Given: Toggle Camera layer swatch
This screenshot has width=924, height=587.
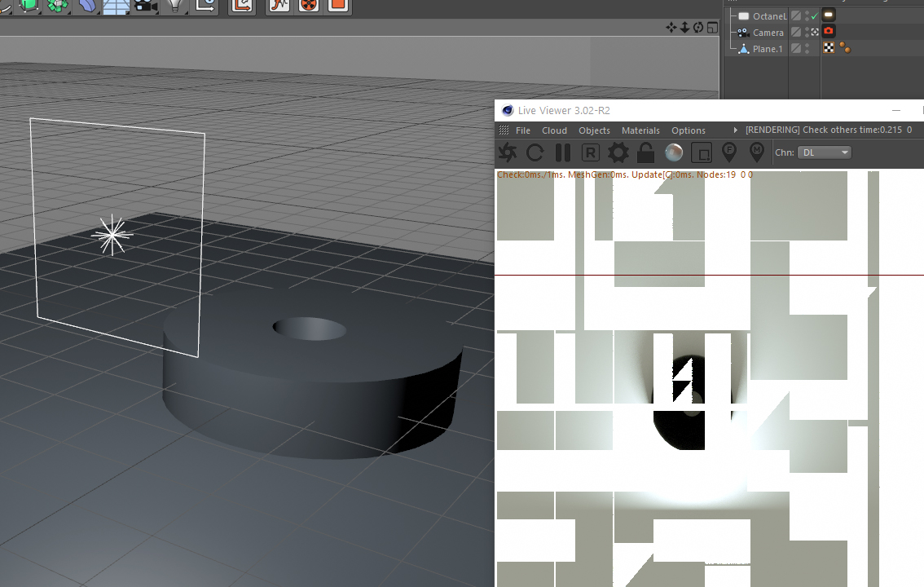Looking at the screenshot, I should point(796,32).
